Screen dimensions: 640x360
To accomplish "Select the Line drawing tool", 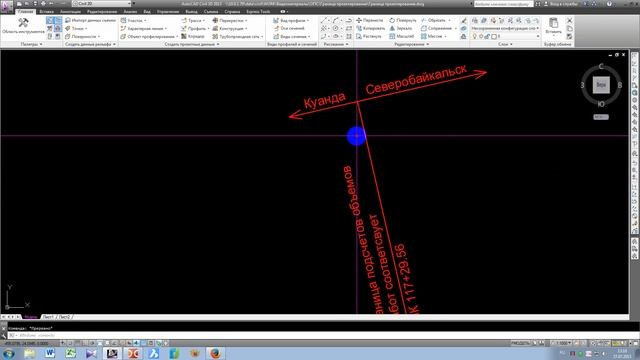I will (324, 20).
